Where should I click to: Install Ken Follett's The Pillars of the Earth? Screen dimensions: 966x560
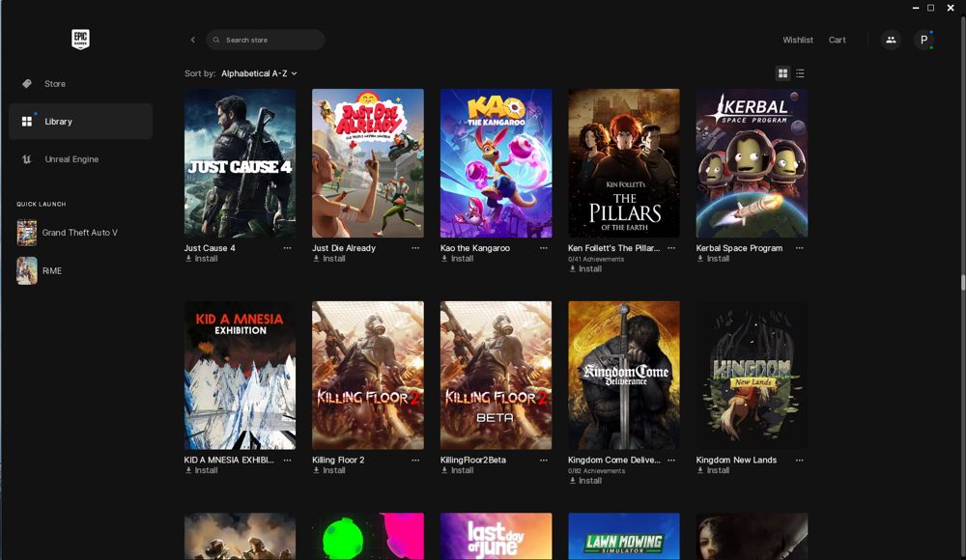(x=585, y=269)
